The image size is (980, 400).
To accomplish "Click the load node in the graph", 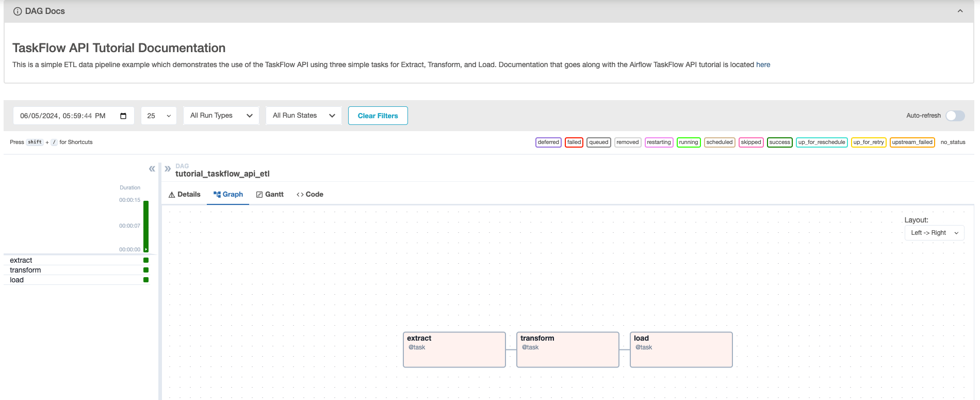I will tap(681, 350).
